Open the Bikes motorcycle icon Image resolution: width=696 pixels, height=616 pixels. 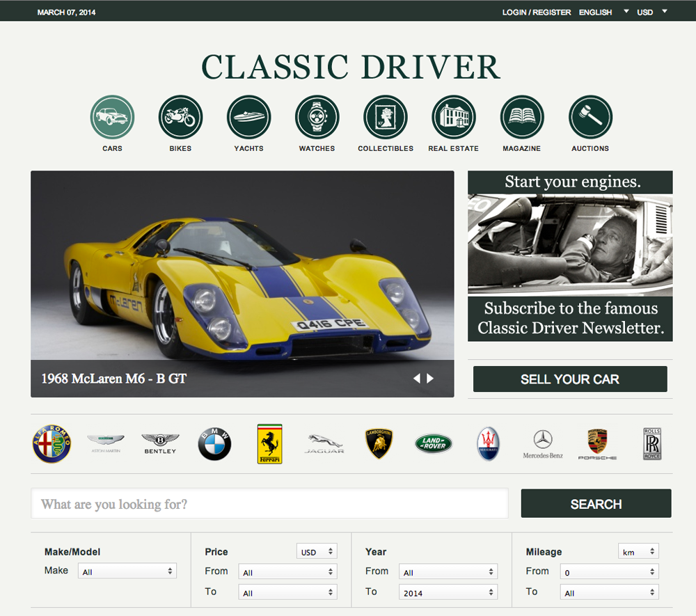point(181,117)
